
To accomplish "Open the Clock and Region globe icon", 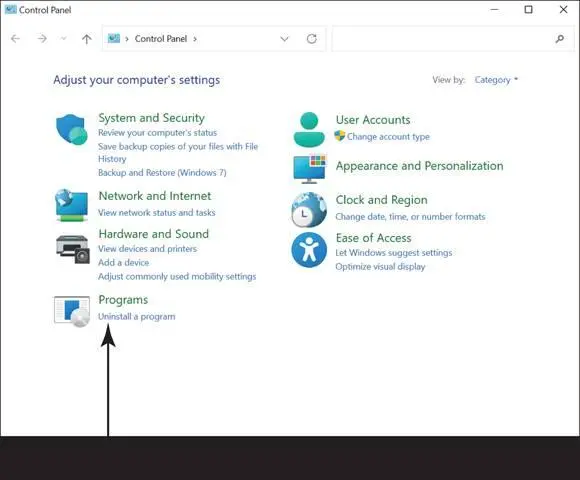I will (309, 209).
